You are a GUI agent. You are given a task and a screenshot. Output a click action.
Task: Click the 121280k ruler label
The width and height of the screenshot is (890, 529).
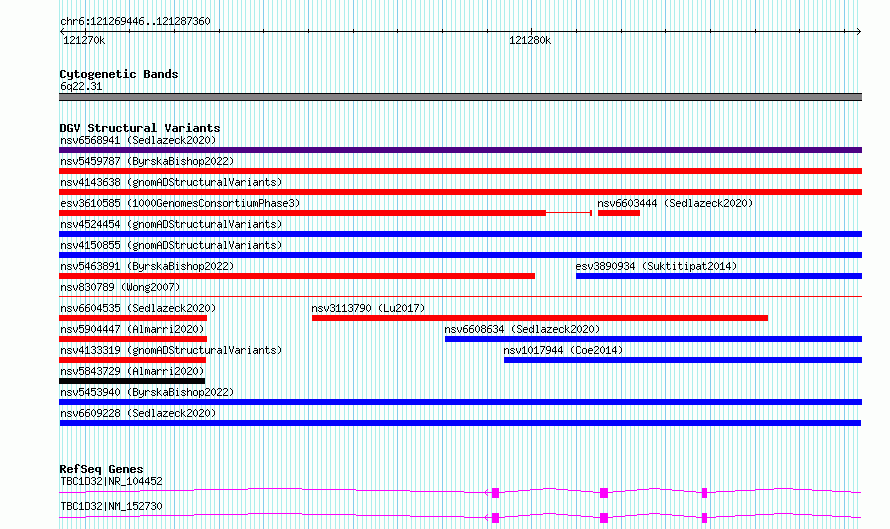point(530,40)
